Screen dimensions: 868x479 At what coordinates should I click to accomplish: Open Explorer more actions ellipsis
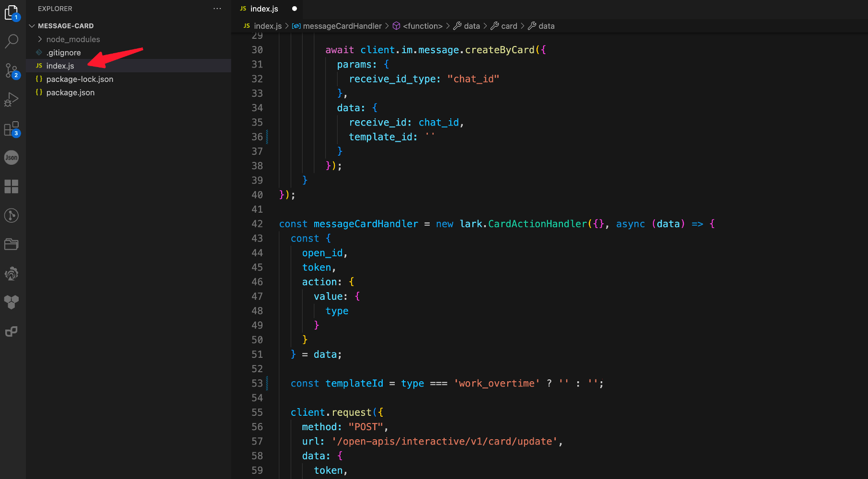[x=217, y=9]
